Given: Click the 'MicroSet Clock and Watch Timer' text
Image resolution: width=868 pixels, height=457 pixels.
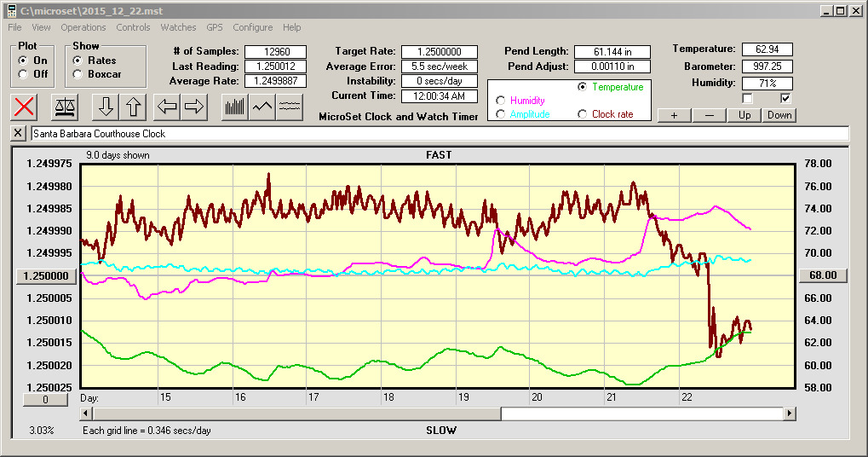Looking at the screenshot, I should tap(399, 116).
